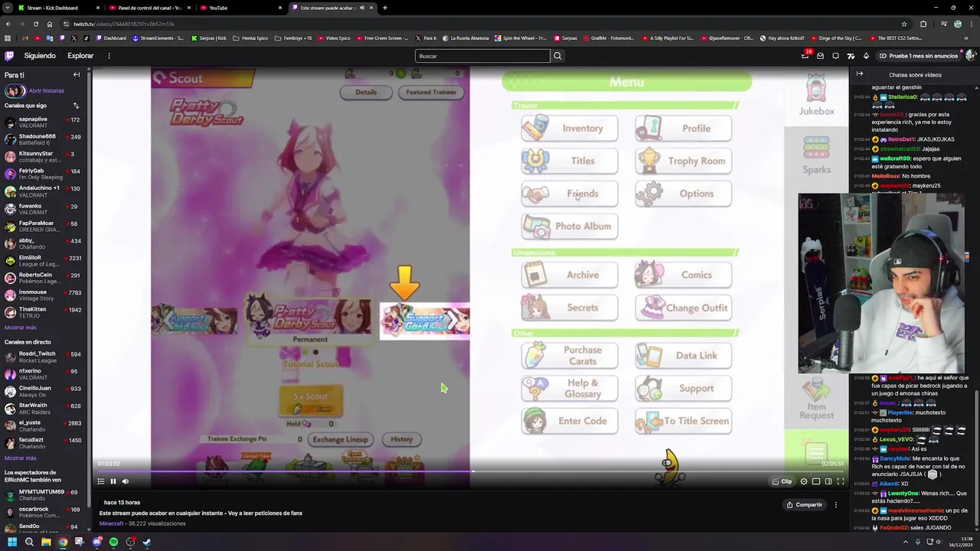Open the video more options menu
Screen dimensions: 980x551
836,505
